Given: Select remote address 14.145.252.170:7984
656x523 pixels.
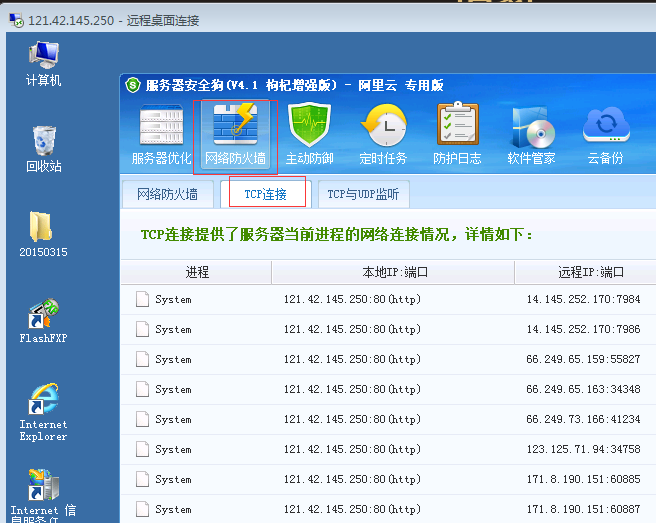Looking at the screenshot, I should point(583,299).
